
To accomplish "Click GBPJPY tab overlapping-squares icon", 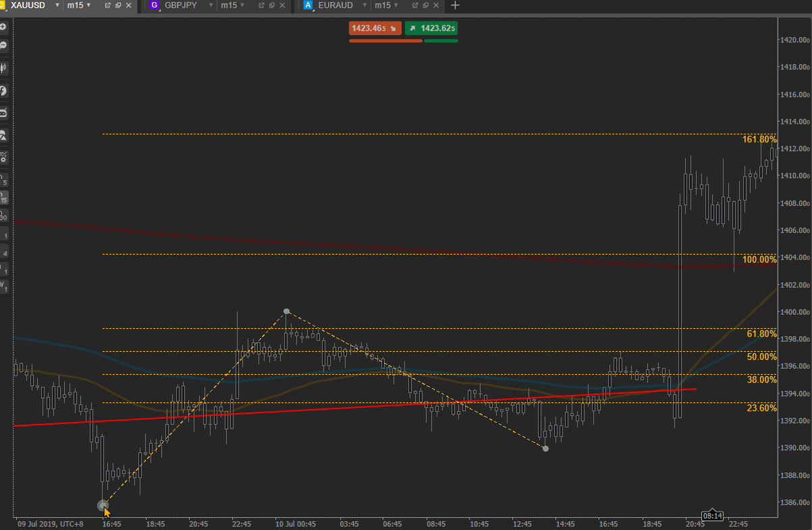I will (272, 5).
